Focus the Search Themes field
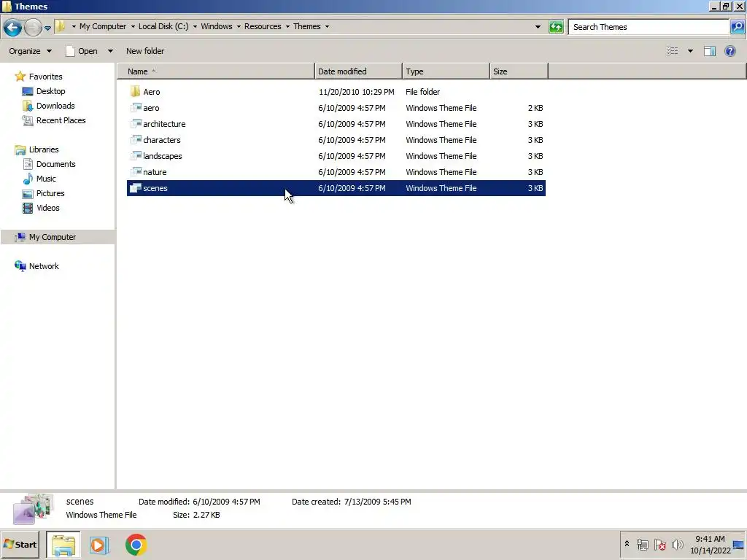The width and height of the screenshot is (747, 560). [x=649, y=27]
